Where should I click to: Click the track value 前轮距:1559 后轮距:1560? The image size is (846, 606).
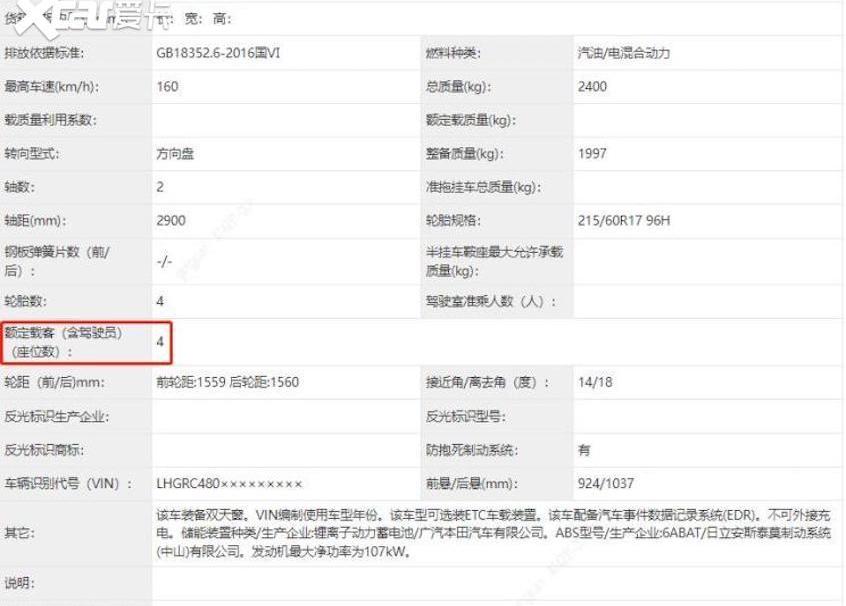[x=228, y=382]
